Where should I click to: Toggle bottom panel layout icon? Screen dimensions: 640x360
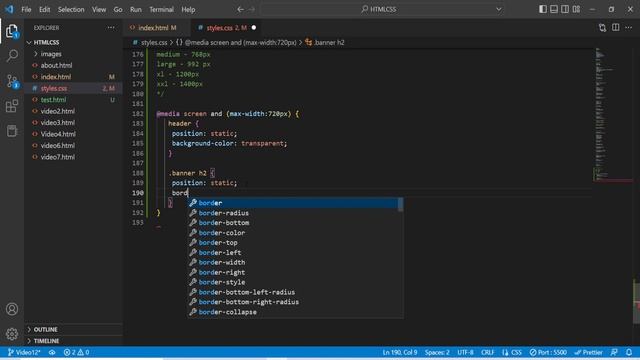click(x=553, y=9)
